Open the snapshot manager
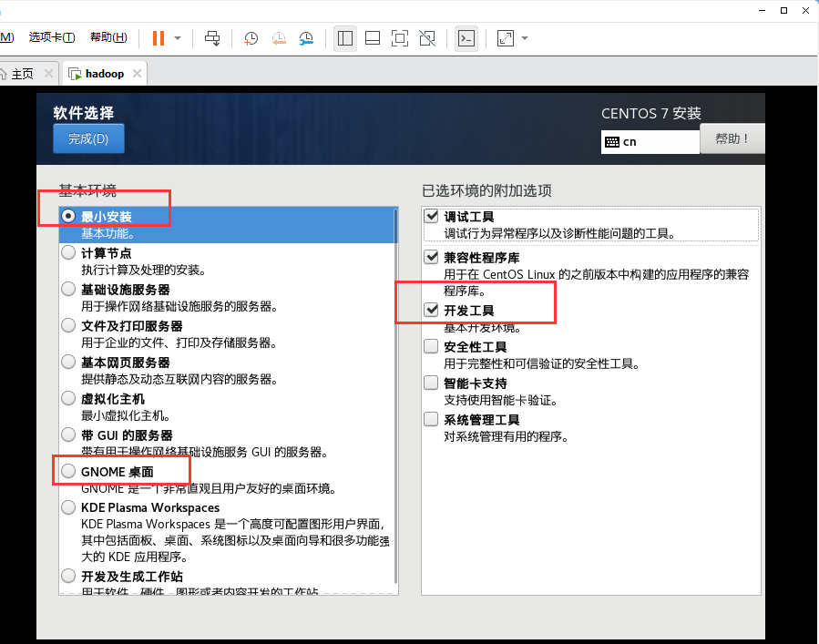Screen dimensions: 819x644 coord(306,38)
